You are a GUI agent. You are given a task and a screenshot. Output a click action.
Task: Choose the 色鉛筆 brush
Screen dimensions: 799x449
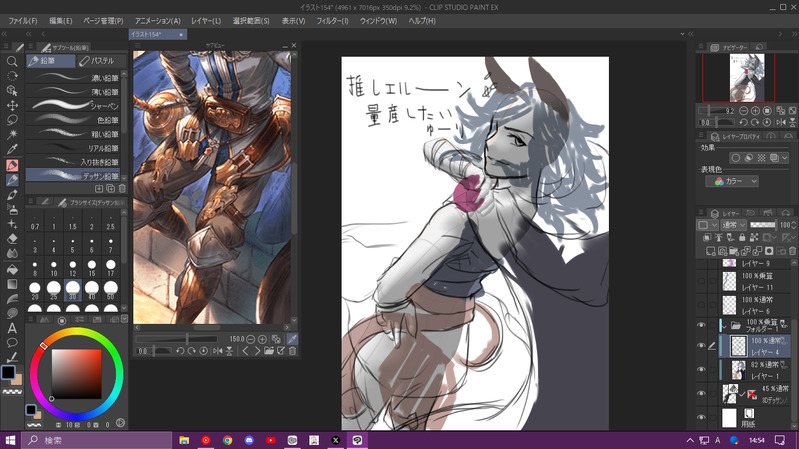click(73, 120)
